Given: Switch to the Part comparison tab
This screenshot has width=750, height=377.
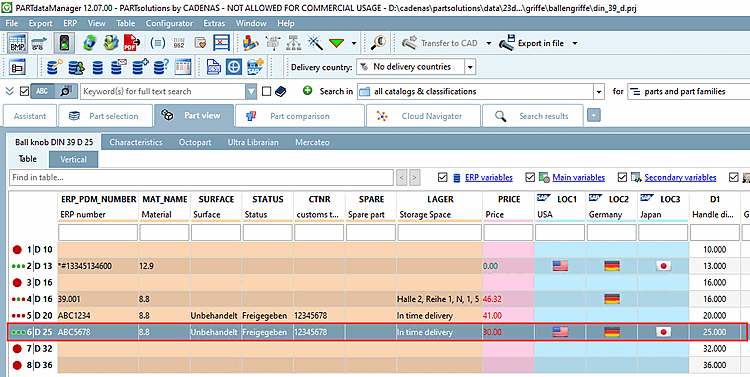Looking at the screenshot, I should (300, 116).
